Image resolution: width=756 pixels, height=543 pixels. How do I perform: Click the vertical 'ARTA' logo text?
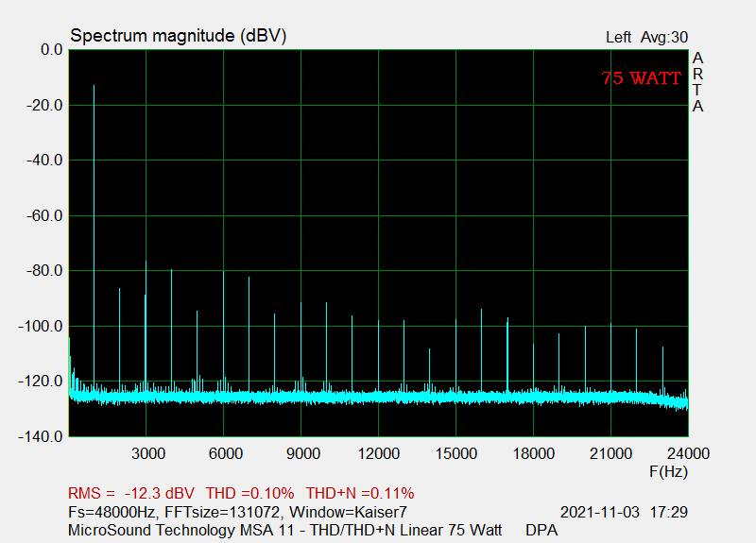click(697, 82)
